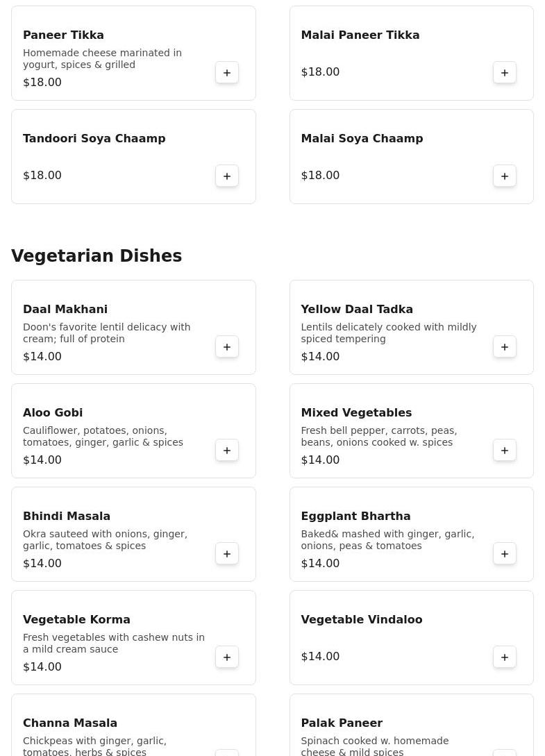Add Vegetable Vindaloo to the cart
This screenshot has width=545, height=756.
pos(505,657)
